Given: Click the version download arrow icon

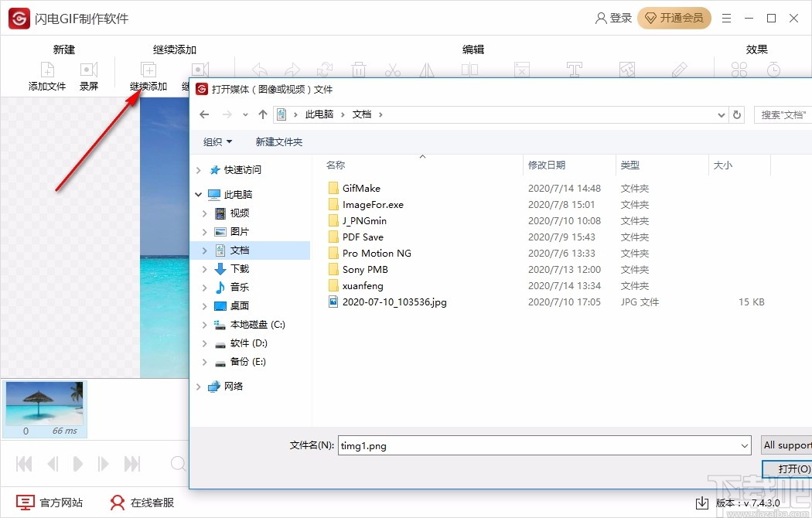Looking at the screenshot, I should tap(701, 503).
